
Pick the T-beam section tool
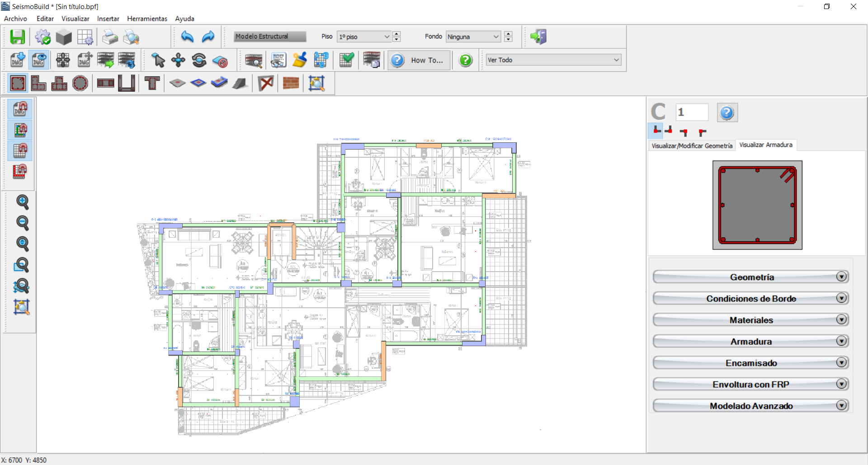click(x=152, y=83)
